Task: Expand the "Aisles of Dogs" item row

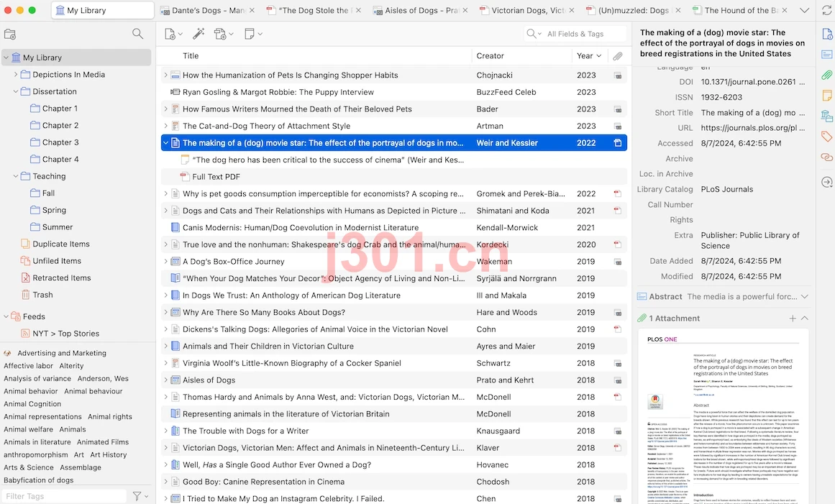Action: point(165,380)
